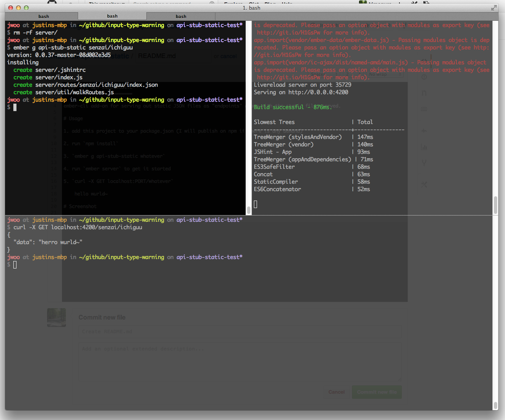
Task: Click the curl -X GET localhost:4200 command
Action: (78, 227)
